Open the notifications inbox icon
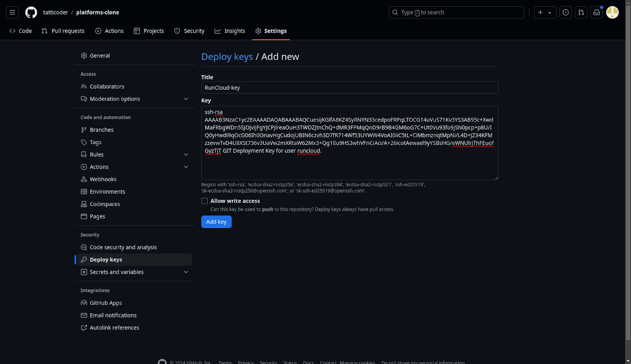Viewport: 631px width, 364px height. 596,12
